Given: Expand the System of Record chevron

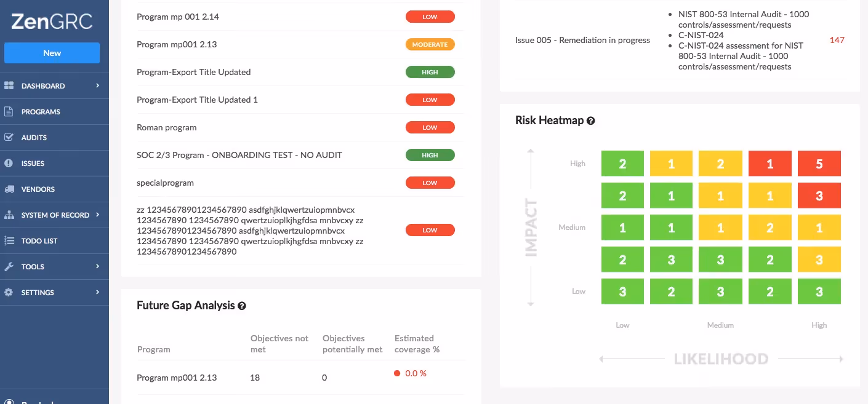Looking at the screenshot, I should [x=97, y=215].
